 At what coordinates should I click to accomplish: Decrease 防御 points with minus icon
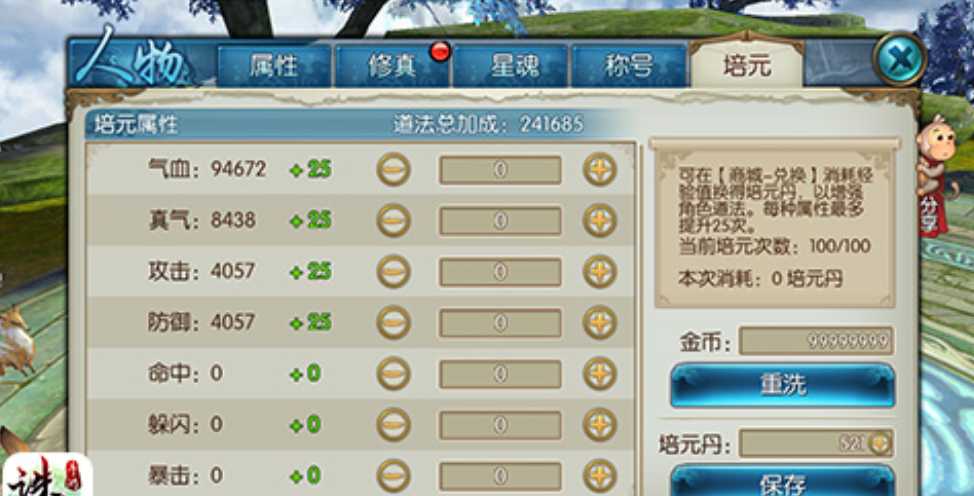[393, 322]
